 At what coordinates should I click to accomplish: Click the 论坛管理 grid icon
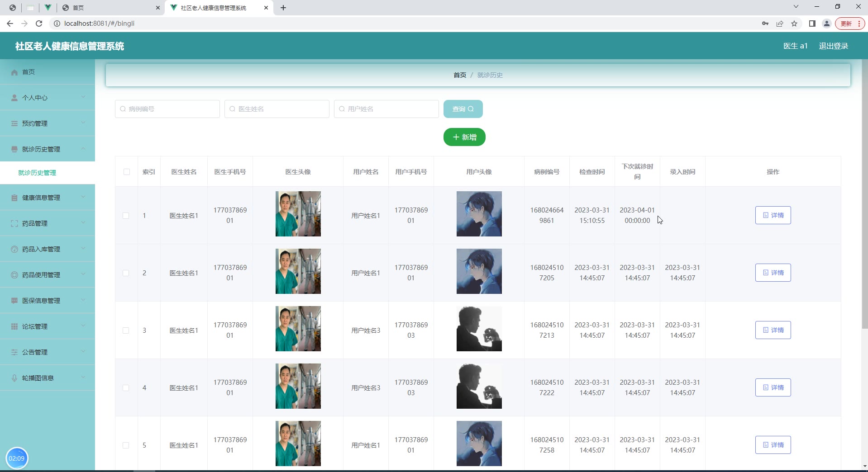tap(14, 326)
